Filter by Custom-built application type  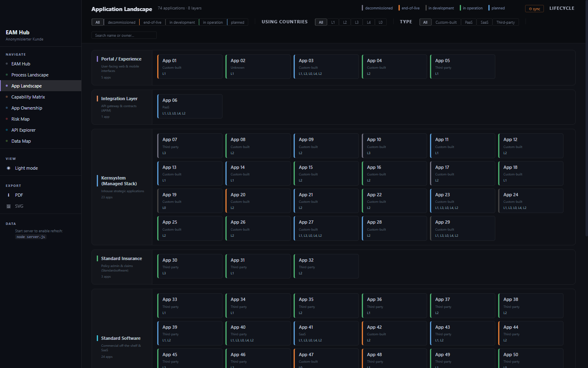point(446,22)
